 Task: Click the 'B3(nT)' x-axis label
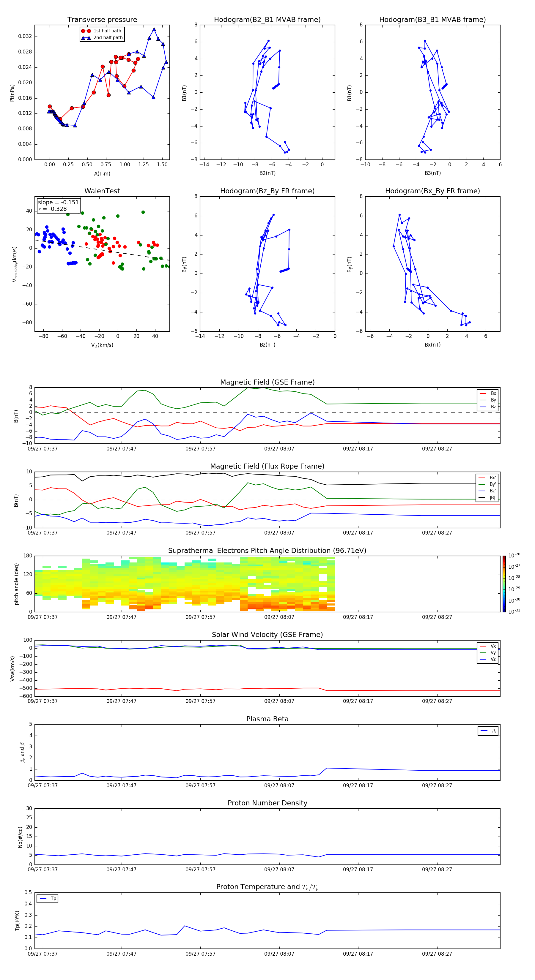pos(432,173)
